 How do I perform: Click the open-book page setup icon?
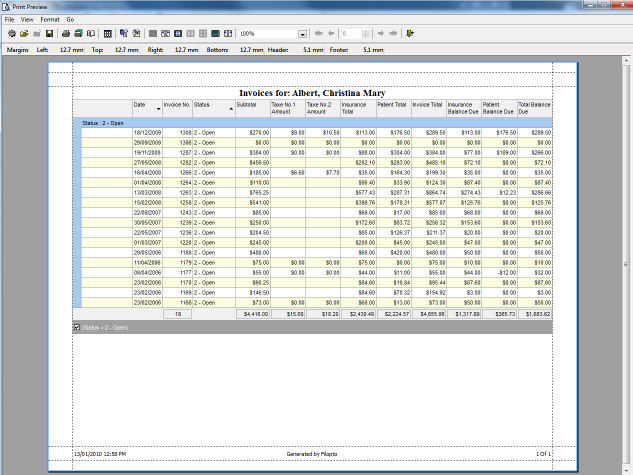tap(91, 33)
